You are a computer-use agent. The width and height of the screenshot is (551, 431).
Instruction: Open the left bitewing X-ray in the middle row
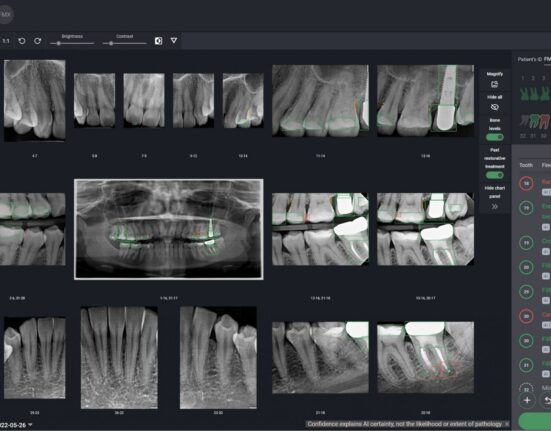pos(32,229)
